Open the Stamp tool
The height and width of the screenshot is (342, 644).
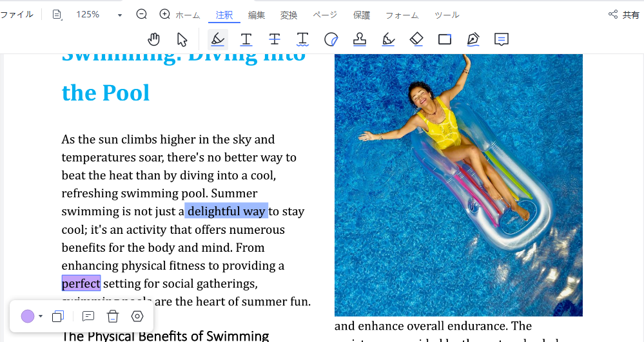tap(360, 39)
